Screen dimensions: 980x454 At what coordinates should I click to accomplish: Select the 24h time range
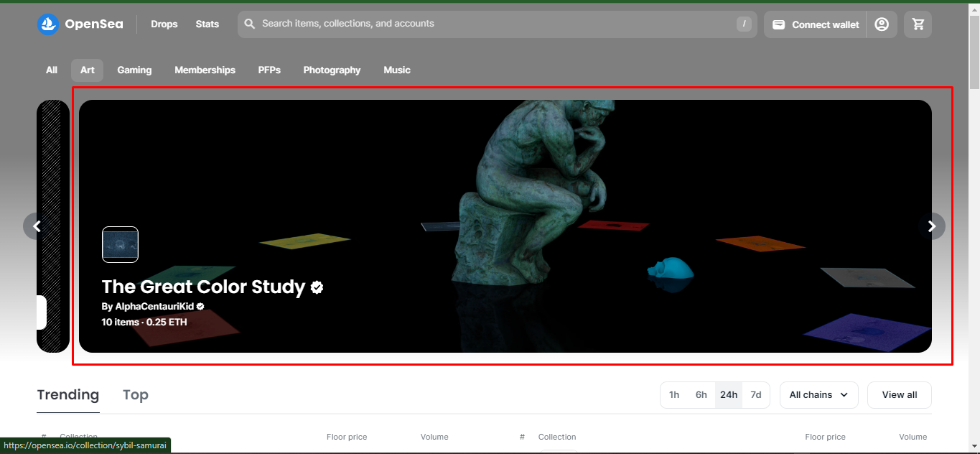pos(729,395)
